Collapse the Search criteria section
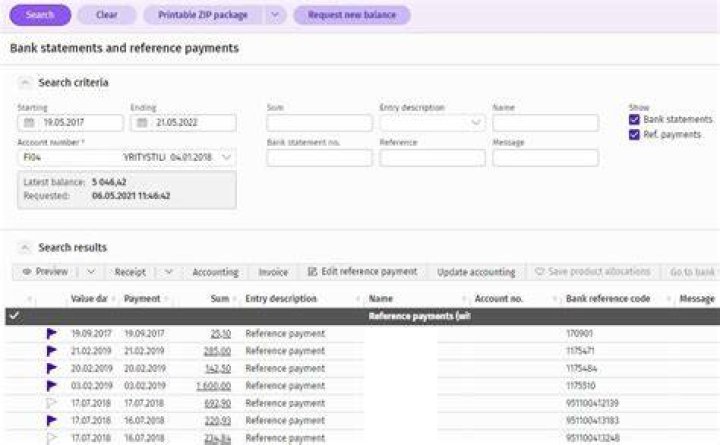Screen dimensions: 720x445 click(x=25, y=83)
